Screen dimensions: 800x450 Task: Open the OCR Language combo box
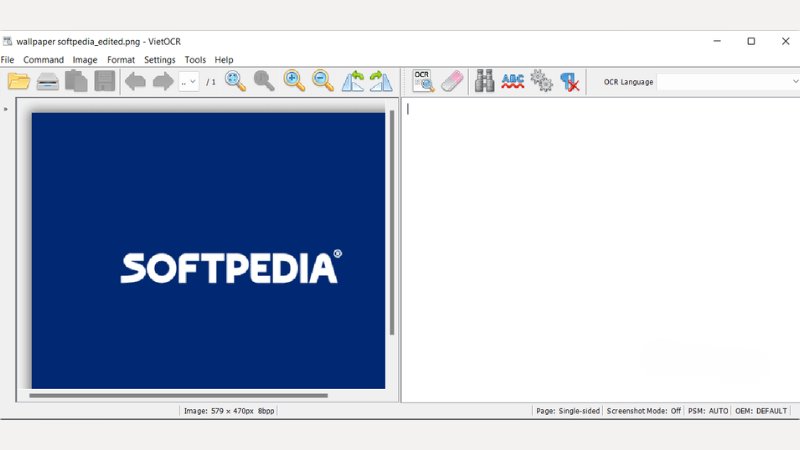728,82
